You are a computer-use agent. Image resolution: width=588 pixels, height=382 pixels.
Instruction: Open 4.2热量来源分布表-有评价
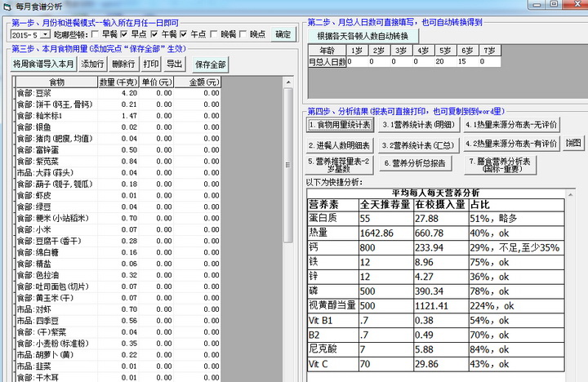point(511,144)
